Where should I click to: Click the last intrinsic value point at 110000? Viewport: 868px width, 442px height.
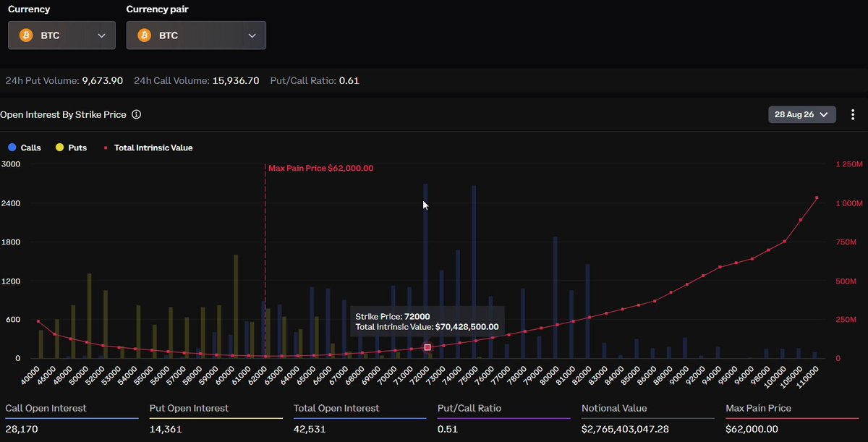[x=817, y=197]
